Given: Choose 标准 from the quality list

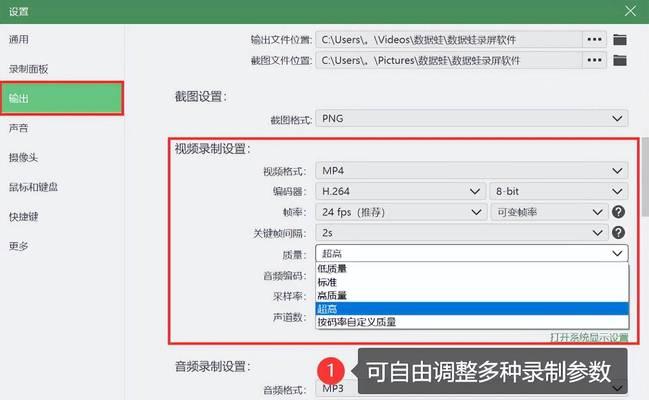Looking at the screenshot, I should (472, 282).
